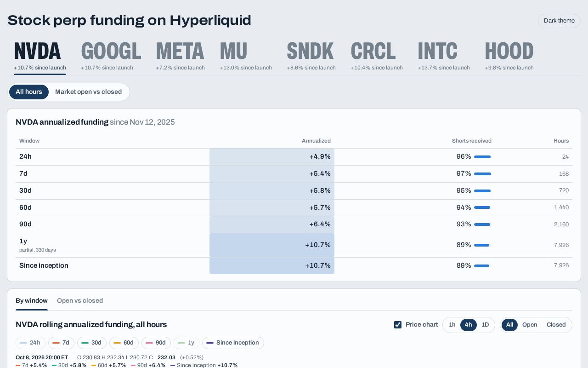This screenshot has width=588, height=368.
Task: Click the 232.03 closing price readout
Action: pyautogui.click(x=166, y=357)
